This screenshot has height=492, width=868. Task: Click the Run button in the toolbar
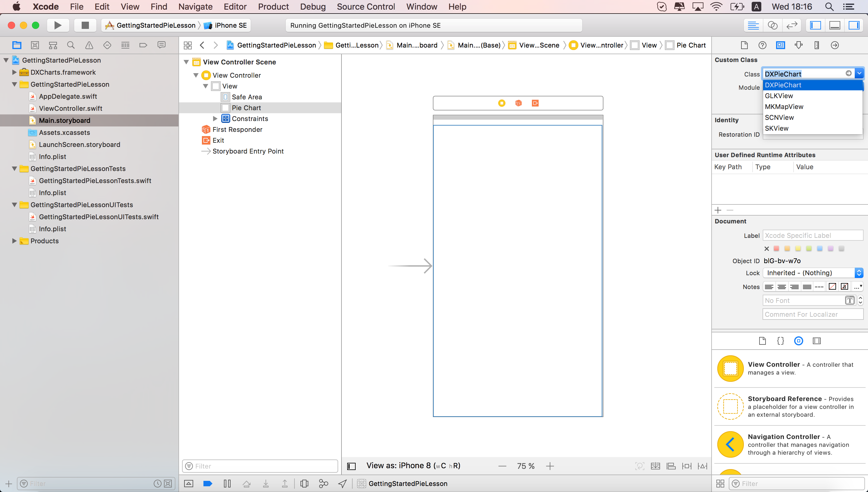click(x=58, y=25)
